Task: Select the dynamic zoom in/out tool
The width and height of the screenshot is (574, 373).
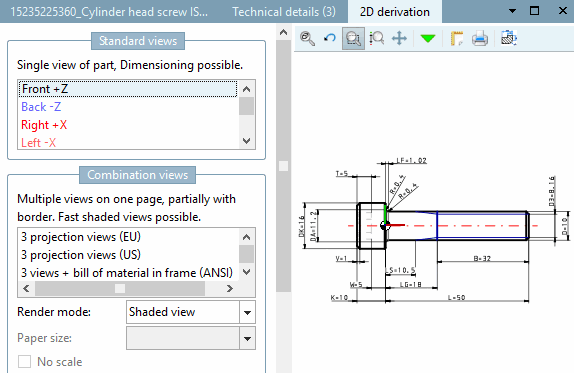Action: click(x=377, y=38)
